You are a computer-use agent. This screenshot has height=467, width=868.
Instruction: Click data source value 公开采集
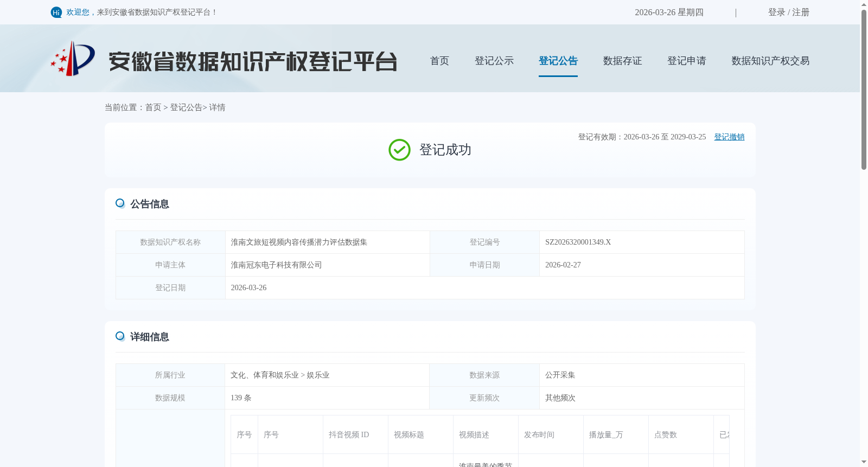[560, 375]
